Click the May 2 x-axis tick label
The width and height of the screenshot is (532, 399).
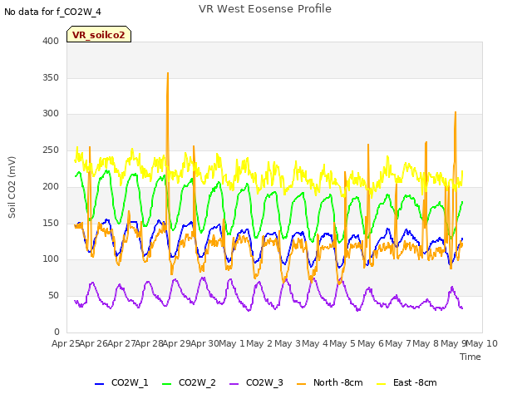259,343
